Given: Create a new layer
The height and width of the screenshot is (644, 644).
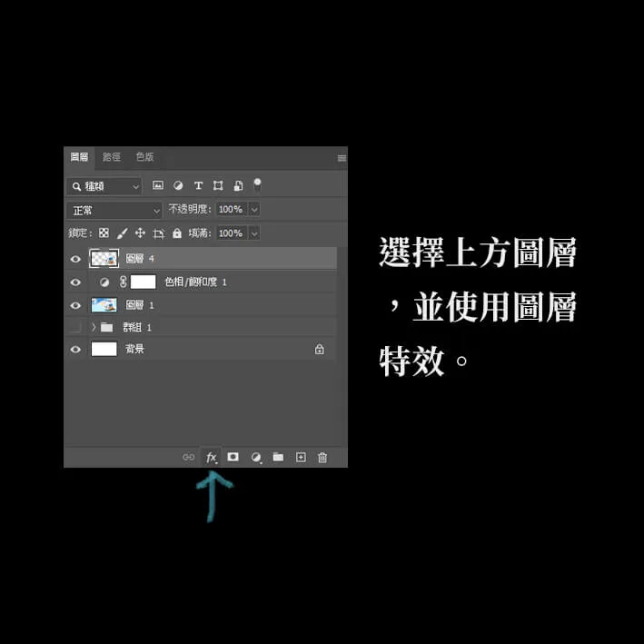Looking at the screenshot, I should (301, 457).
